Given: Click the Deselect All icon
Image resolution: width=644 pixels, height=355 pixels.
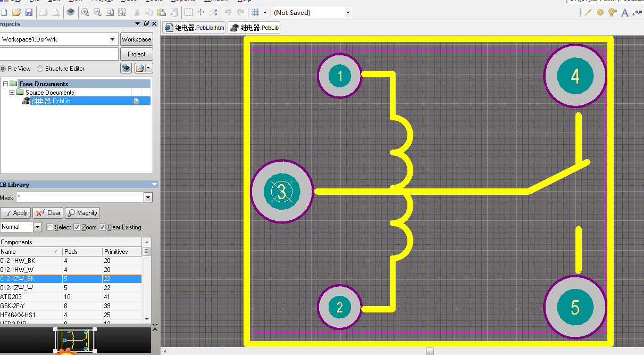Looking at the screenshot, I should click(x=213, y=12).
